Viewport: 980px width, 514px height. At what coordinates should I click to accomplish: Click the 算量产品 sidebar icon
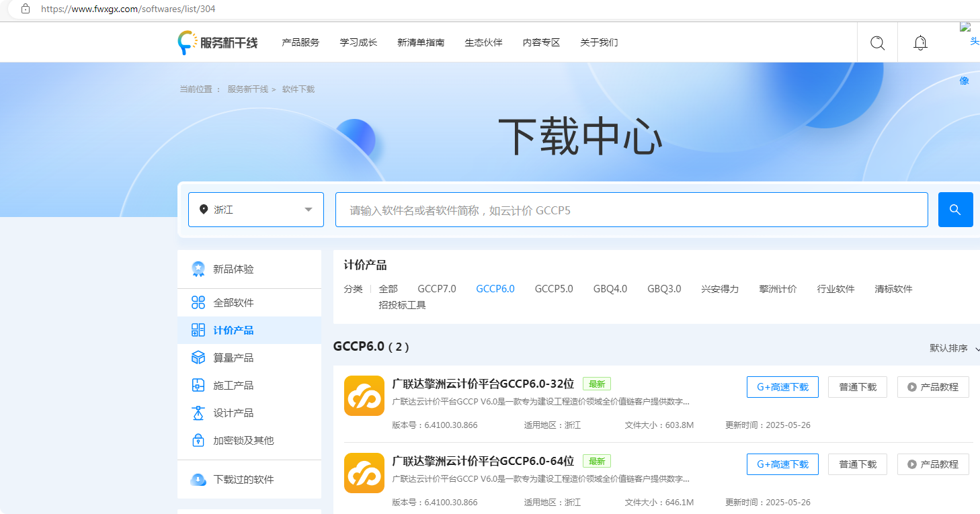coord(198,357)
